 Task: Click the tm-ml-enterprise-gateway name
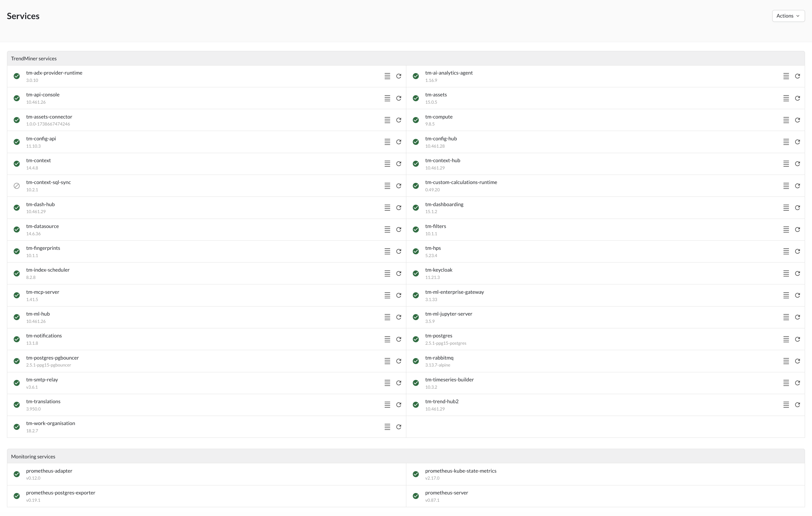(x=455, y=292)
